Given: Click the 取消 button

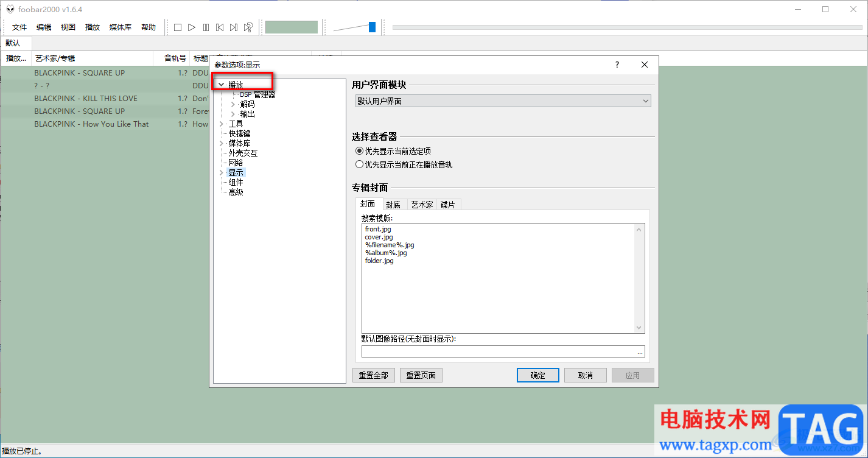Looking at the screenshot, I should (586, 375).
